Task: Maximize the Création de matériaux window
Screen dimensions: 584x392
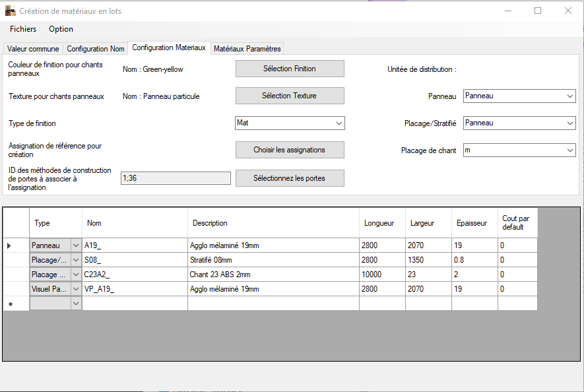Action: [538, 11]
